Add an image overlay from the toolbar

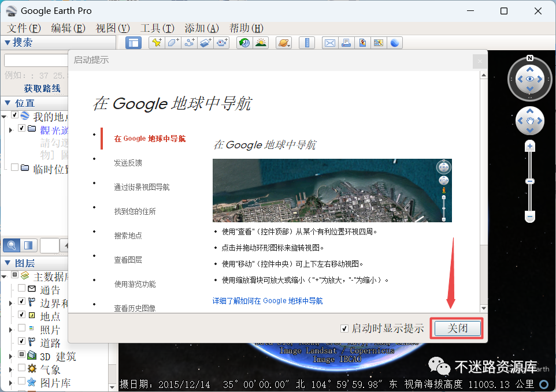pos(206,43)
